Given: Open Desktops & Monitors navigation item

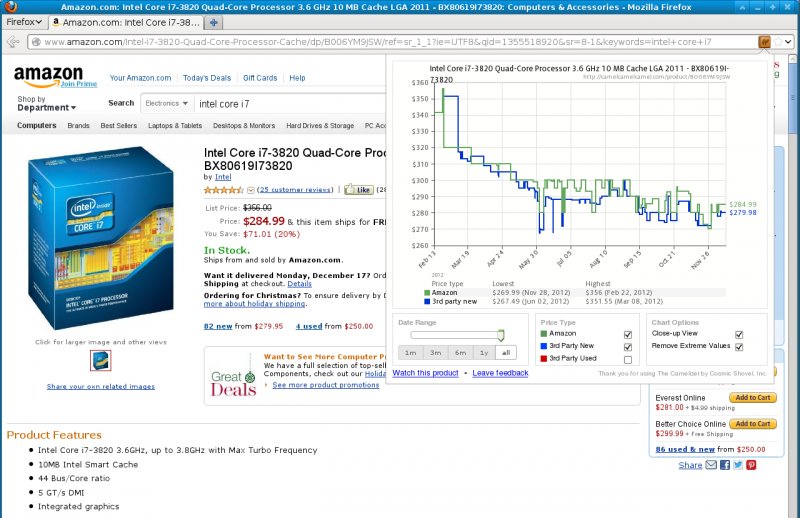Looking at the screenshot, I should coord(244,126).
